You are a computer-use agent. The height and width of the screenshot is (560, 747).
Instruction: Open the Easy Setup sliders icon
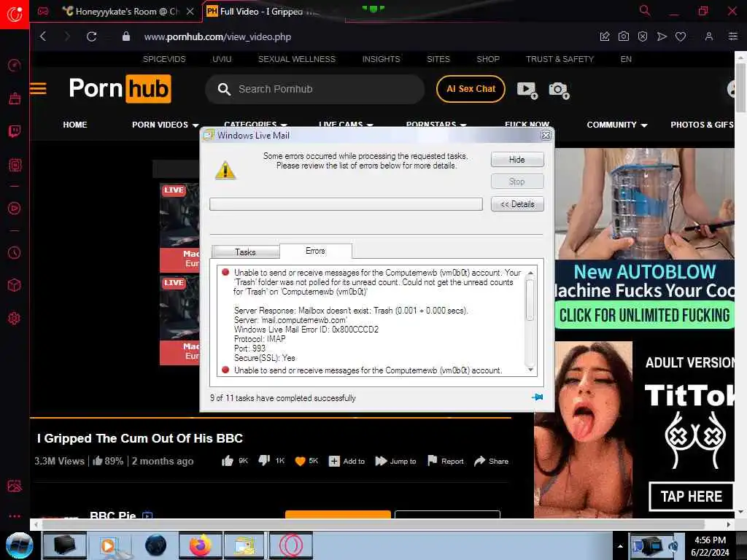point(732,36)
